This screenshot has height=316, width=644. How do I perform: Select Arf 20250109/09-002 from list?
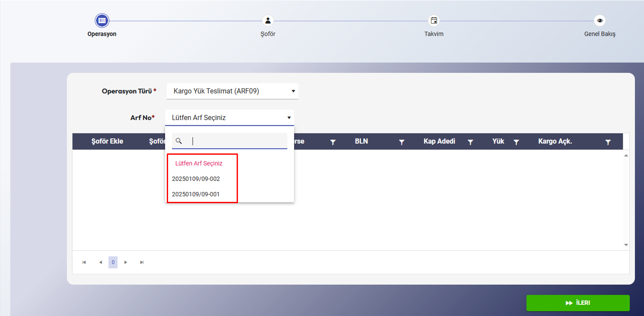[x=196, y=179]
